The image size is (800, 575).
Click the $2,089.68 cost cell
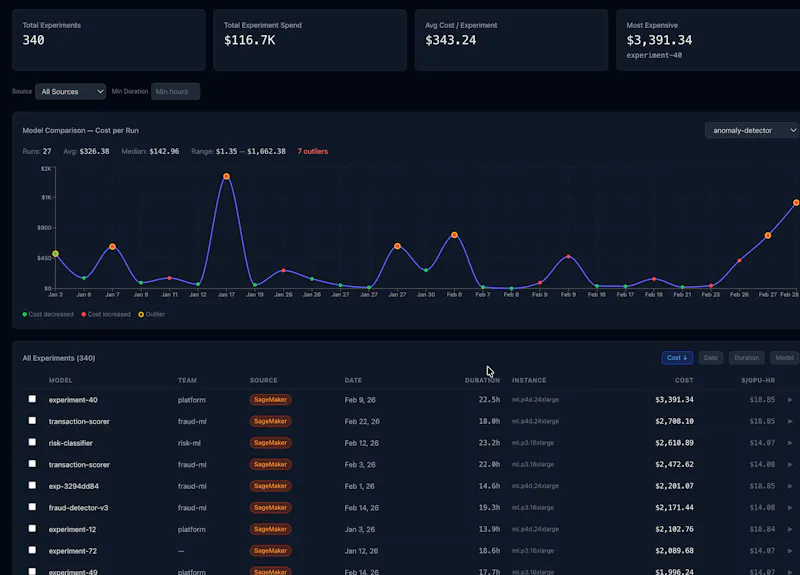coord(674,551)
